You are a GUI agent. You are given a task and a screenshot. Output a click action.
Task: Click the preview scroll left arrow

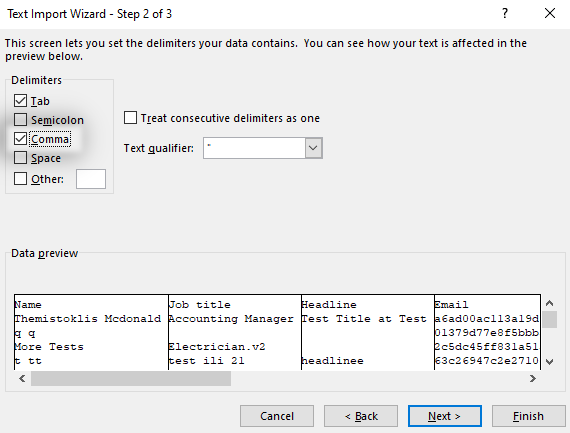[22, 378]
